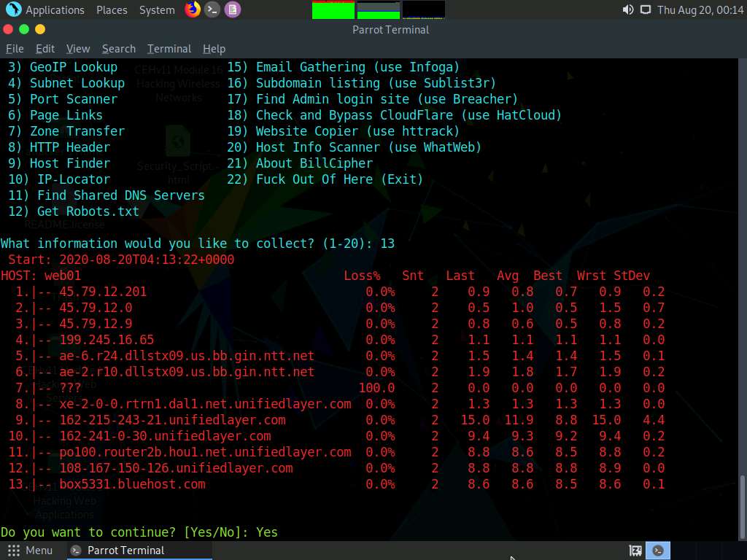Click the 'Loss%' column header
Screen dimensions: 747x560
click(362, 276)
